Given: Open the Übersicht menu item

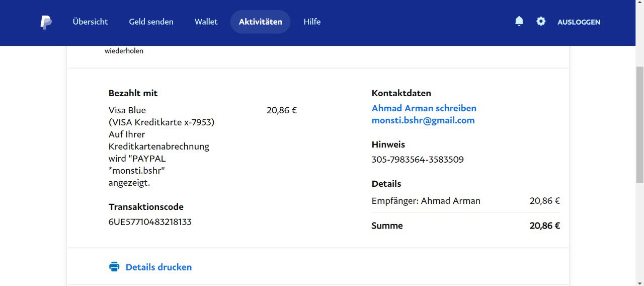Looking at the screenshot, I should 90,22.
